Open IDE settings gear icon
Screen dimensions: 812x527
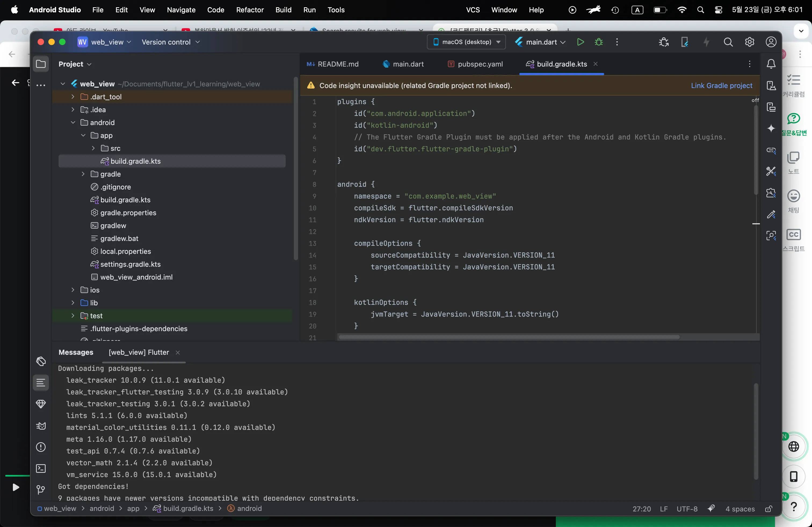click(749, 42)
